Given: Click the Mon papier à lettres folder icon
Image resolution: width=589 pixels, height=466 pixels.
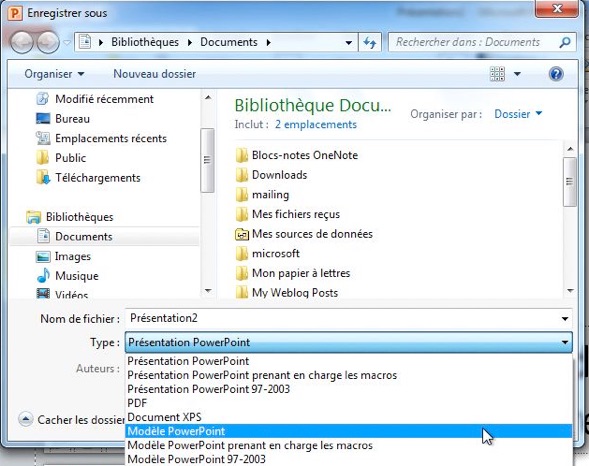Looking at the screenshot, I should click(x=242, y=273).
